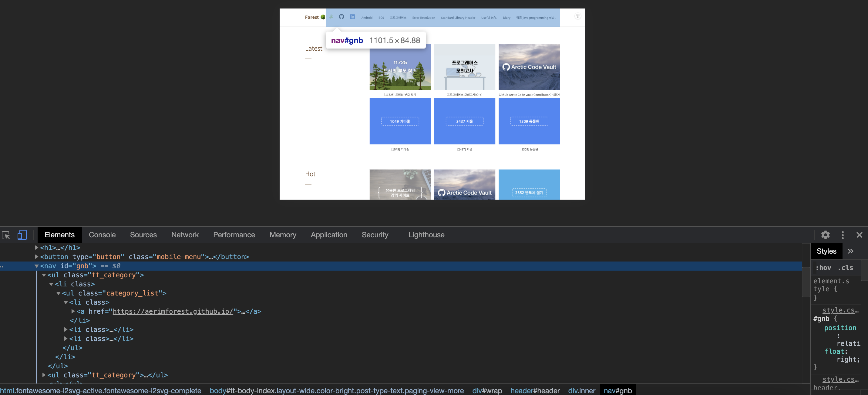Click the Tistory round button at top right
The width and height of the screenshot is (868, 395).
577,16
